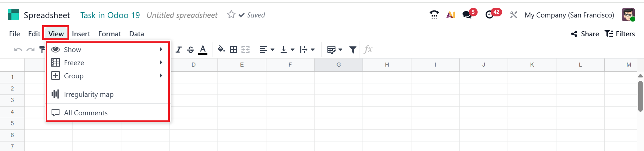Open the VoIP phone dialer icon
Viewport: 644px width, 151px height.
434,15
